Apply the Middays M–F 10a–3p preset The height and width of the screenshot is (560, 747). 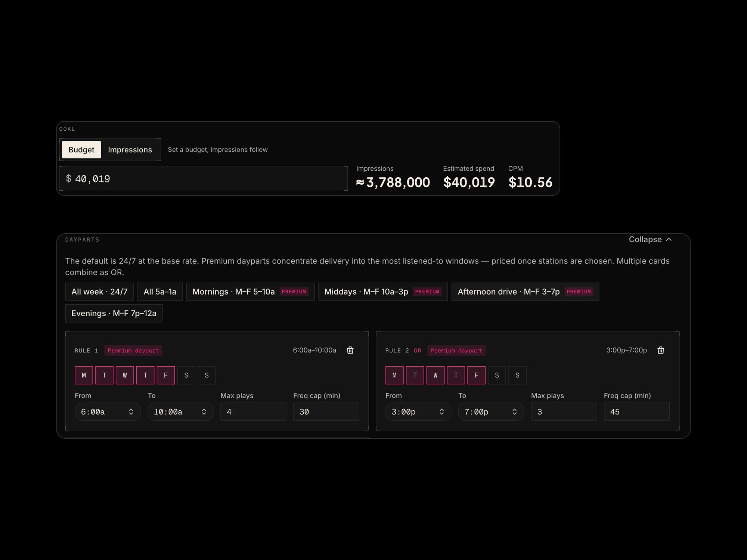(x=383, y=292)
